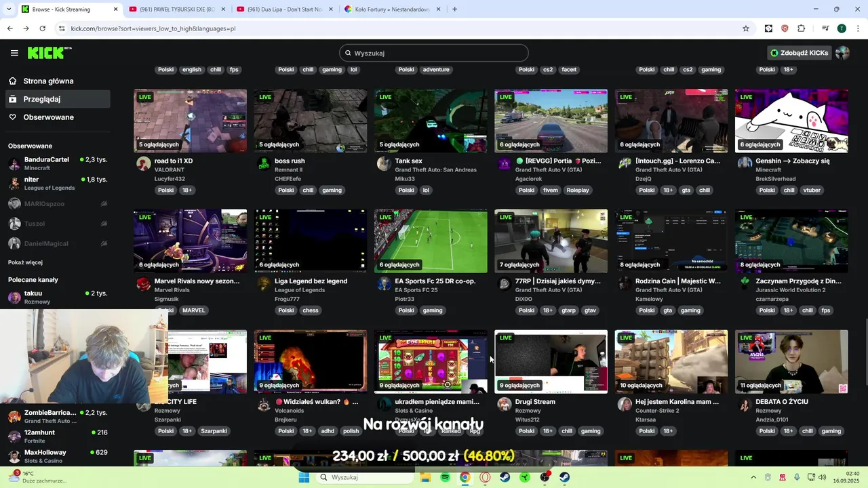This screenshot has width=868, height=488.
Task: Open a new browser tab
Action: [x=454, y=9]
